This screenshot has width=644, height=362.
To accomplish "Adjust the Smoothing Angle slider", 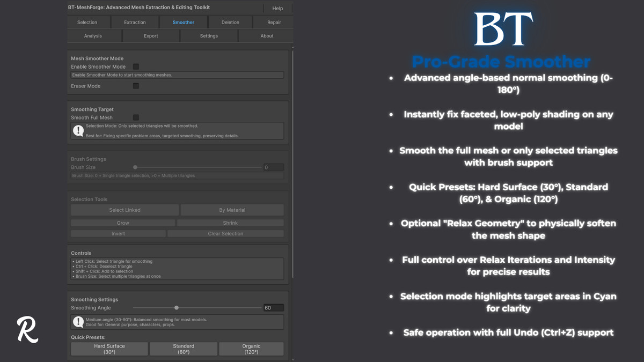I will [176, 307].
